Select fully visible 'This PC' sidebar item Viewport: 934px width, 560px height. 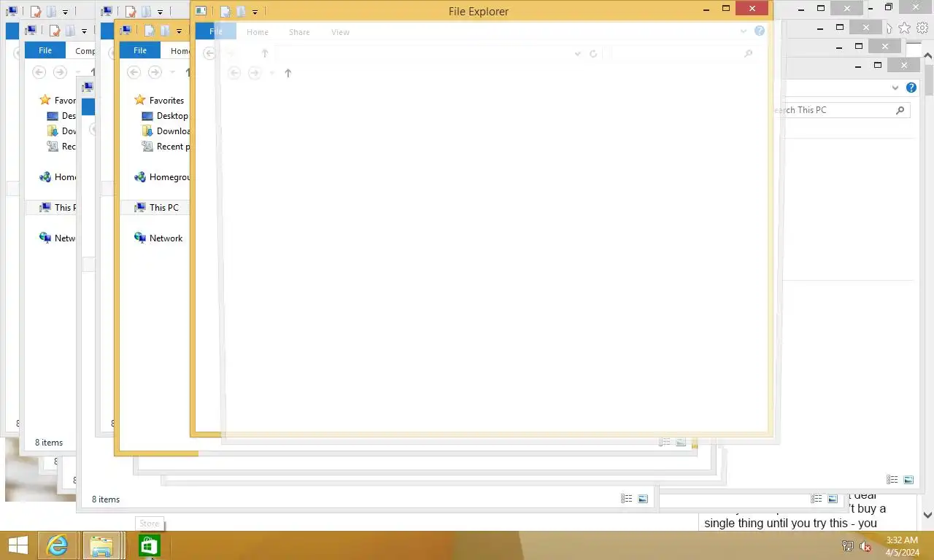(156, 208)
